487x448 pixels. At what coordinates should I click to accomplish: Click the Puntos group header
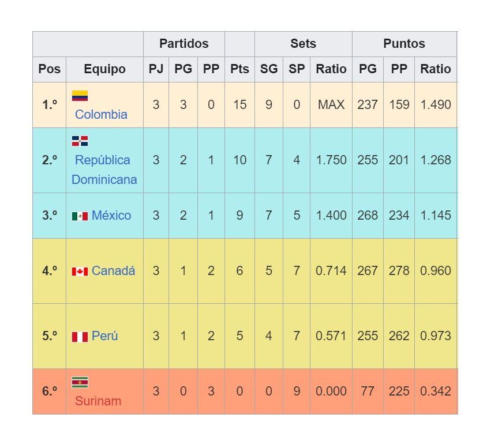point(404,44)
